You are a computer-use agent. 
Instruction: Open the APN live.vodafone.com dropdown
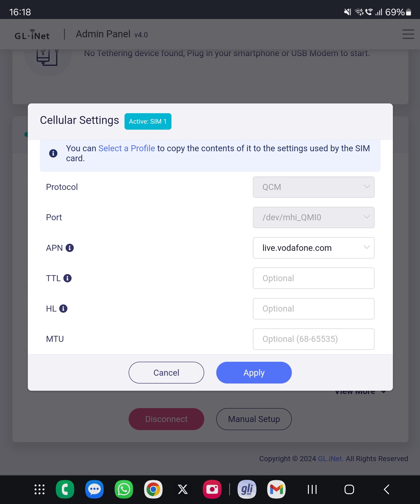tap(313, 248)
